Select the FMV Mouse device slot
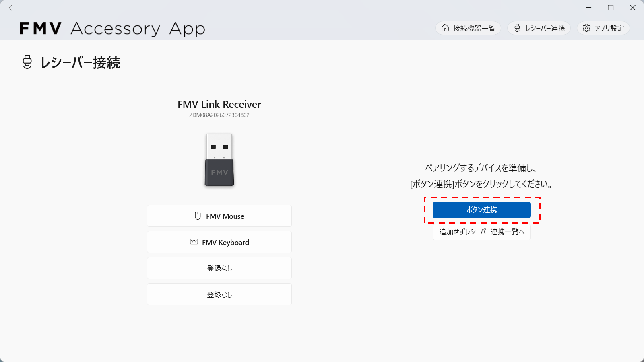Image resolution: width=644 pixels, height=362 pixels. click(219, 216)
